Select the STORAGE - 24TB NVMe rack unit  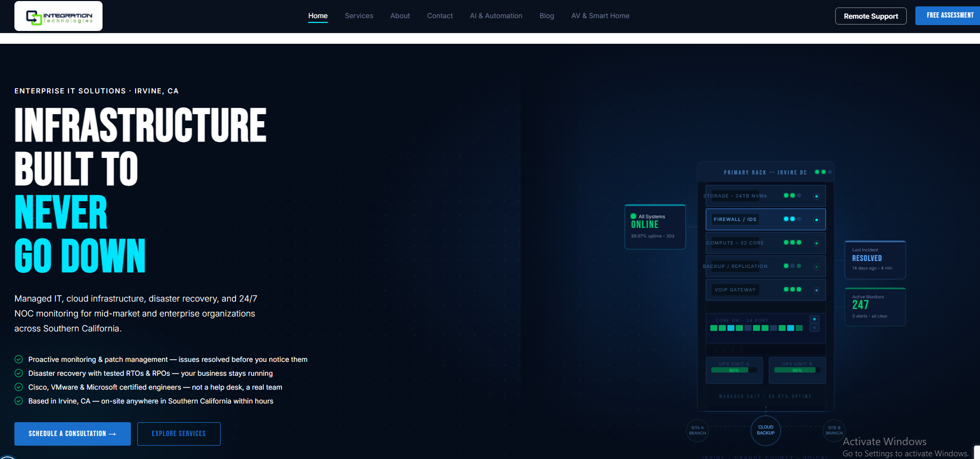click(x=766, y=196)
